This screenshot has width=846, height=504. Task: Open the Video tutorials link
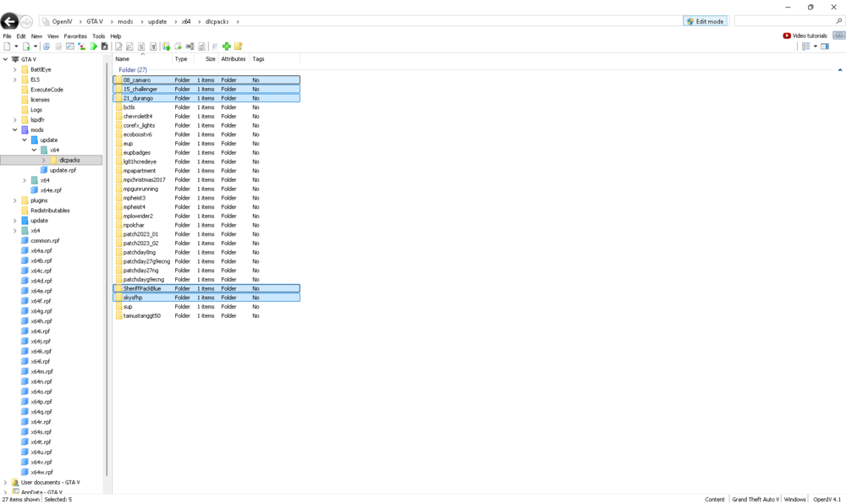(810, 36)
